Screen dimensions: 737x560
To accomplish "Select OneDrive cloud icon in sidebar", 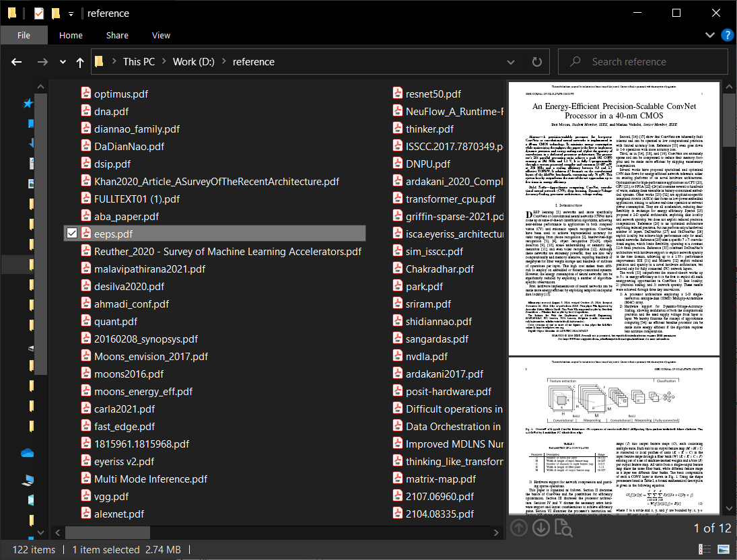I will click(x=28, y=453).
